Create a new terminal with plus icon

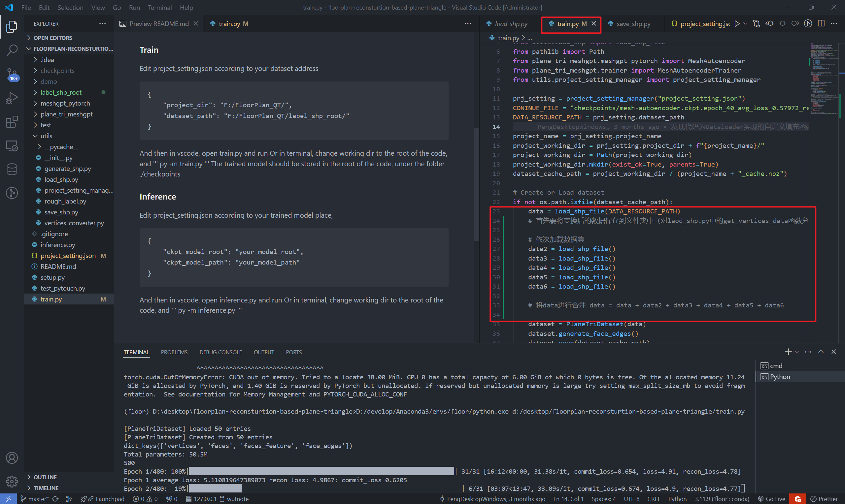(x=788, y=352)
